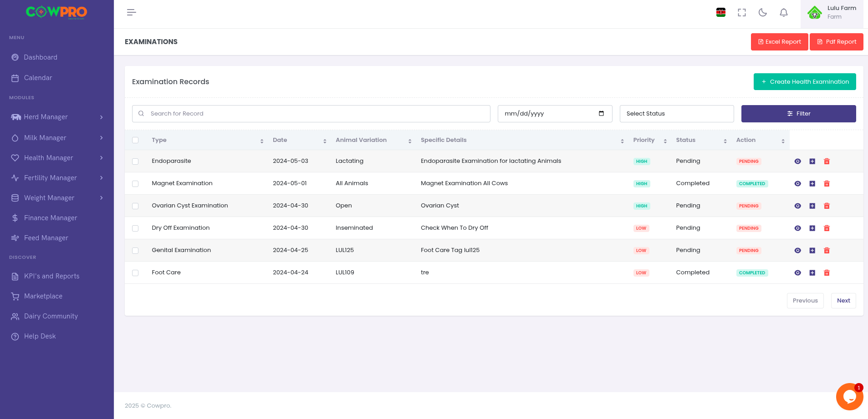Open the Select Status dropdown
The image size is (868, 419).
[x=677, y=113]
